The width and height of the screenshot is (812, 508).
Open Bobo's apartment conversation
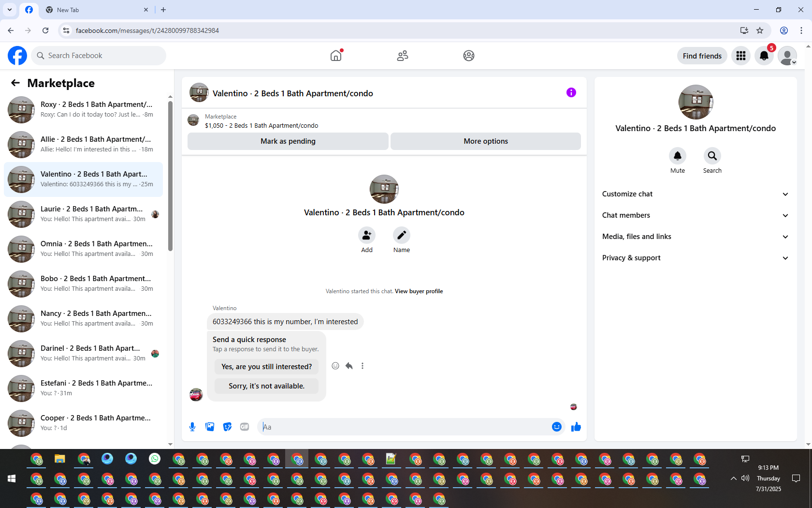point(83,284)
